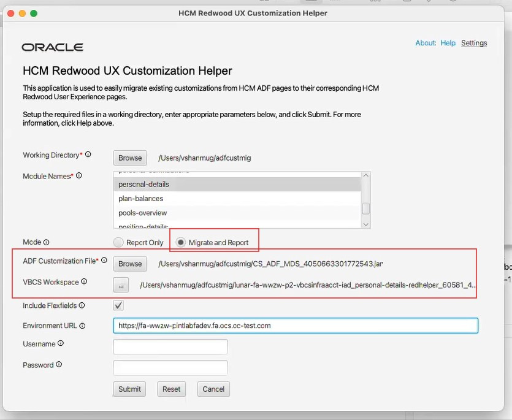Screen dimensions: 512x420
Task: Browse for a Working Directory
Action: click(129, 158)
